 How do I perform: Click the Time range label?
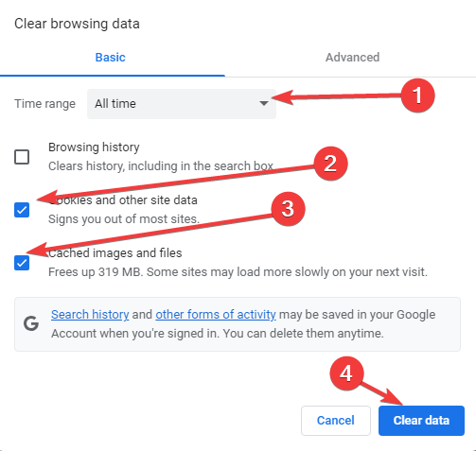(45, 104)
